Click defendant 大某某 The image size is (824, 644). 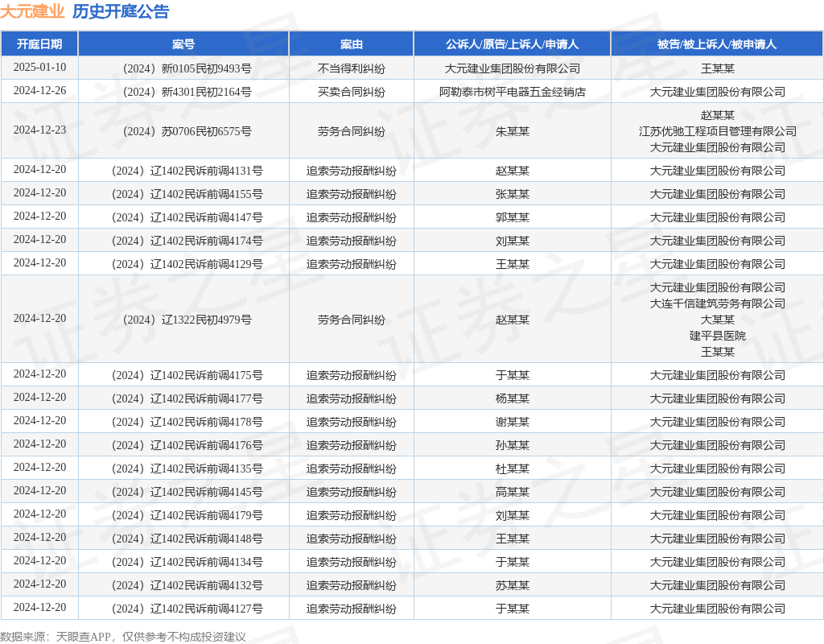717,319
